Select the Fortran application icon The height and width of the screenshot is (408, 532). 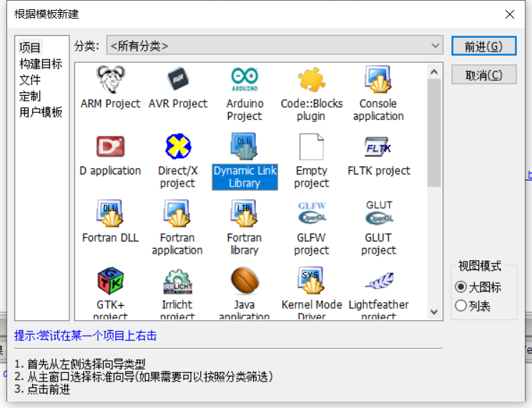[x=177, y=214]
